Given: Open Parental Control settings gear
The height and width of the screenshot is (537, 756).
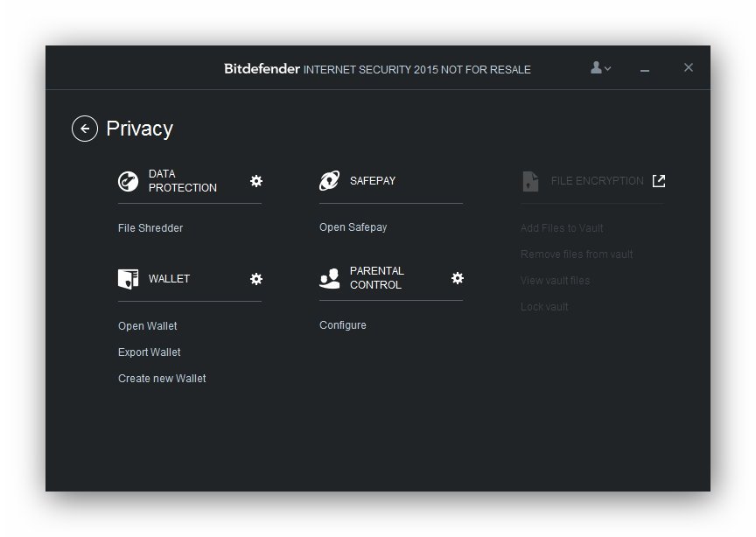Looking at the screenshot, I should [x=458, y=278].
